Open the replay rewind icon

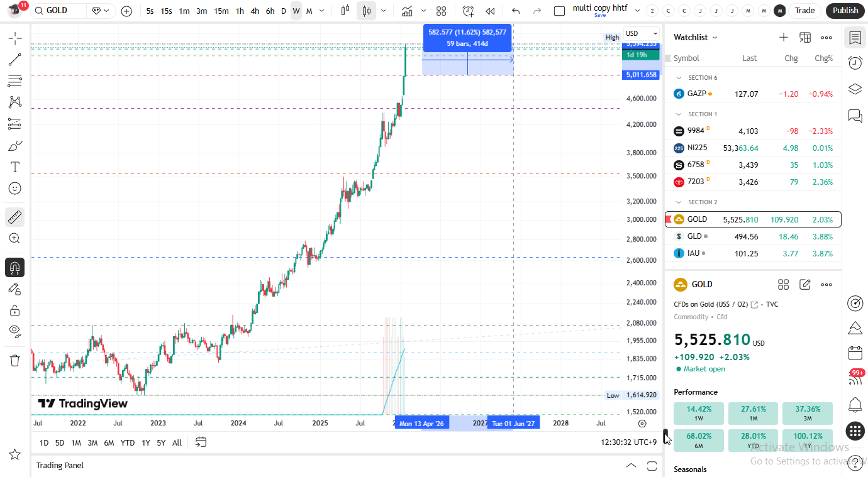(490, 11)
